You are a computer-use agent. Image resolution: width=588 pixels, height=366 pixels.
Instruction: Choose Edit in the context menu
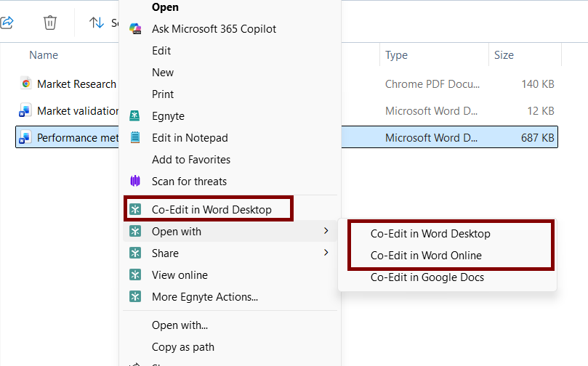click(x=161, y=51)
